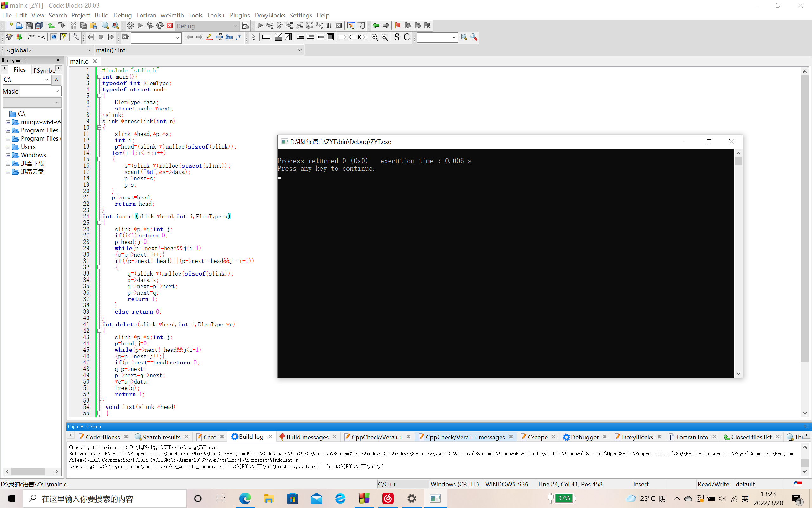Click the Paste clipboard icon
The height and width of the screenshot is (508, 812).
pyautogui.click(x=93, y=25)
